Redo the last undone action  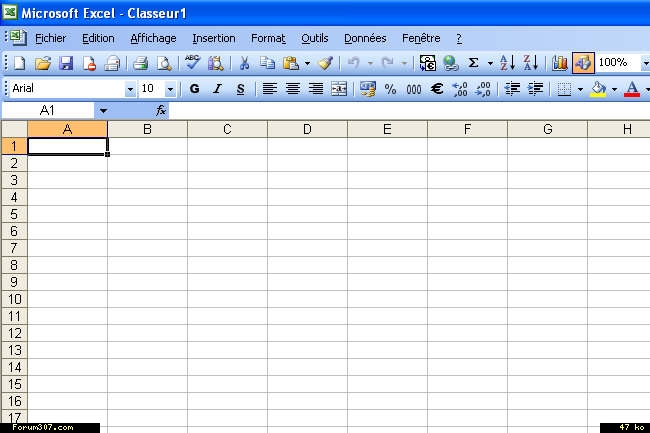pyautogui.click(x=388, y=63)
